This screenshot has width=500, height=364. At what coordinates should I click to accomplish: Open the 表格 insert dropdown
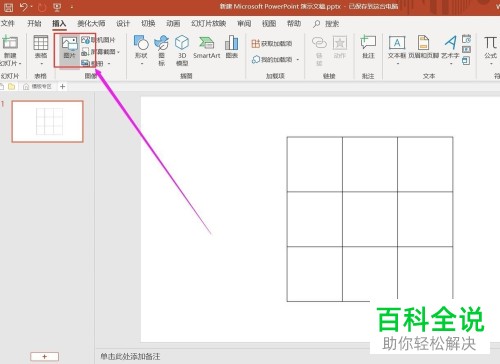click(41, 50)
